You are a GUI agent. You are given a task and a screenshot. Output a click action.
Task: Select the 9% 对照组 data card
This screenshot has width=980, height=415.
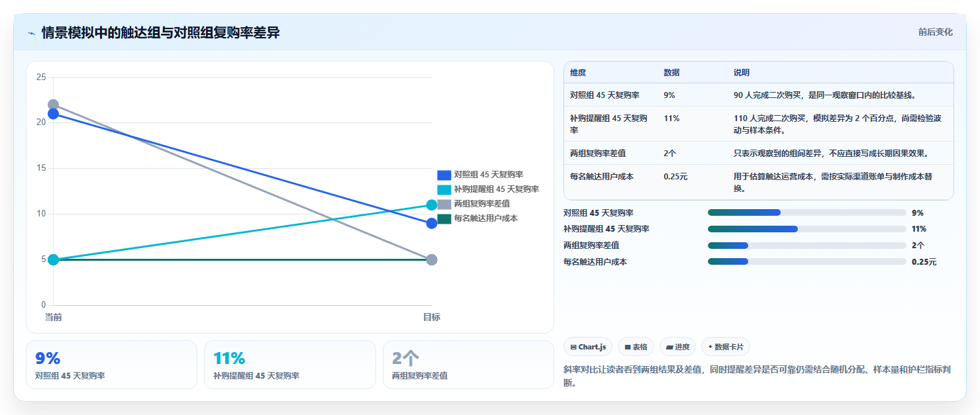pyautogui.click(x=111, y=365)
